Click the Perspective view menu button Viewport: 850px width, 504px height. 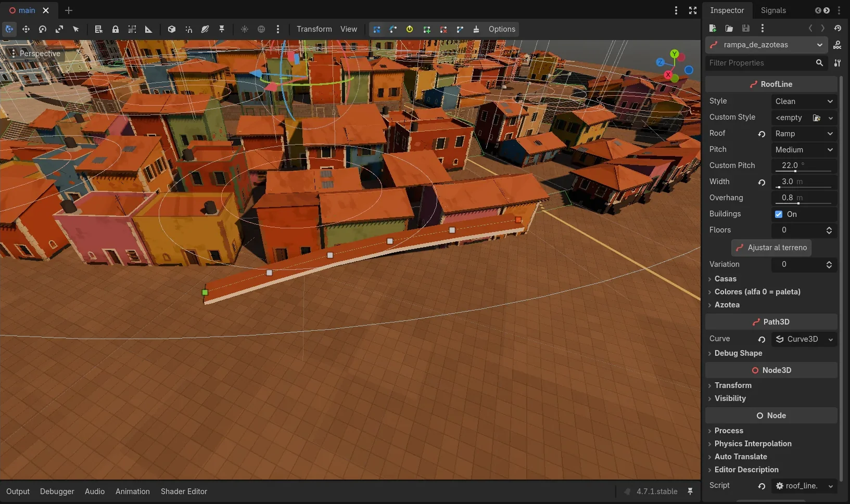tap(35, 54)
